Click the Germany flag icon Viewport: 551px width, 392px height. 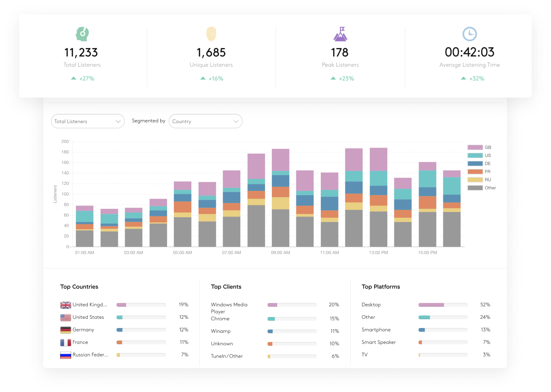click(x=66, y=330)
